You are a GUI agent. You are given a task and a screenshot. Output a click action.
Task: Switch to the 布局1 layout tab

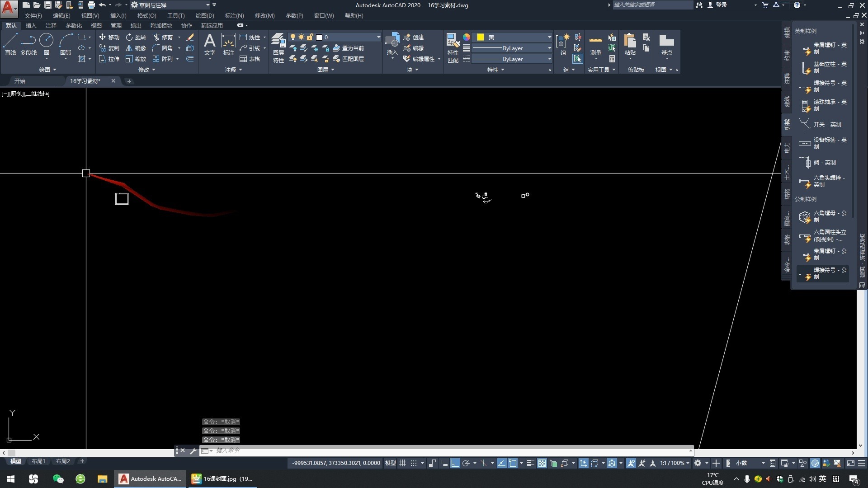[x=38, y=461]
